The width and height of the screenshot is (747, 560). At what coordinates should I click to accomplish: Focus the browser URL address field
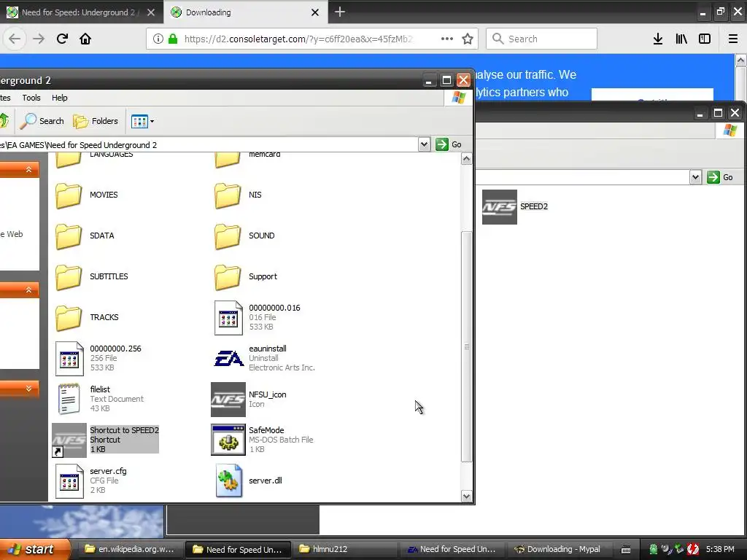click(x=298, y=39)
